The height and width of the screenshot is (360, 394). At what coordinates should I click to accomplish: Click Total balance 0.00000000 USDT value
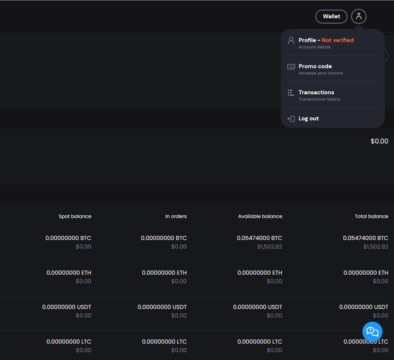coord(364,307)
